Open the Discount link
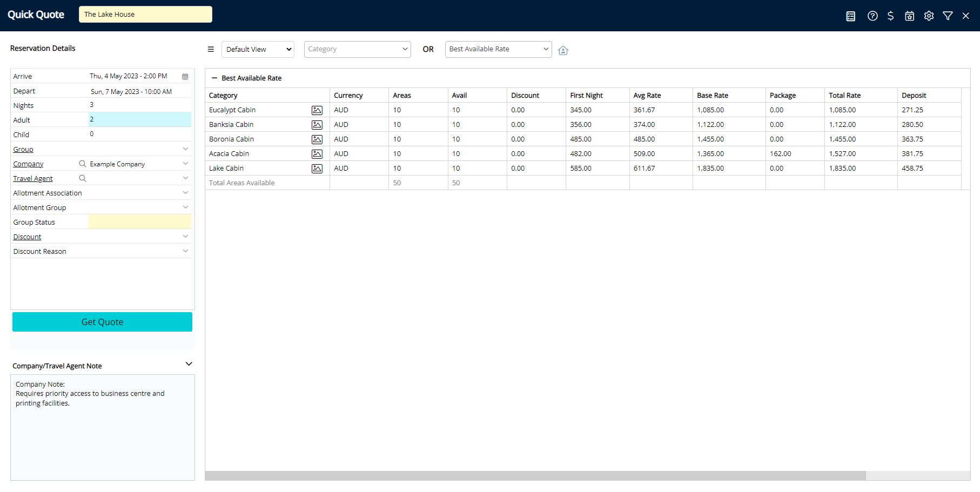 click(x=27, y=237)
